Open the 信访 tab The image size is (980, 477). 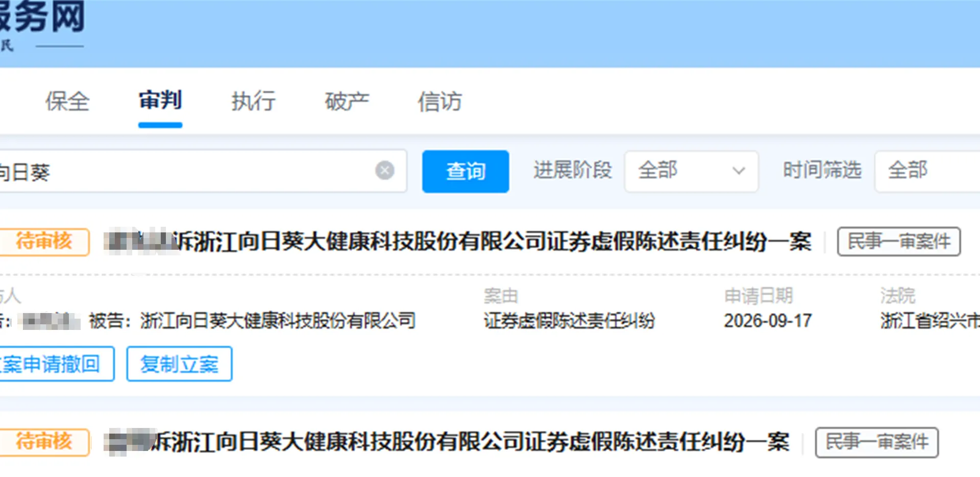(440, 101)
